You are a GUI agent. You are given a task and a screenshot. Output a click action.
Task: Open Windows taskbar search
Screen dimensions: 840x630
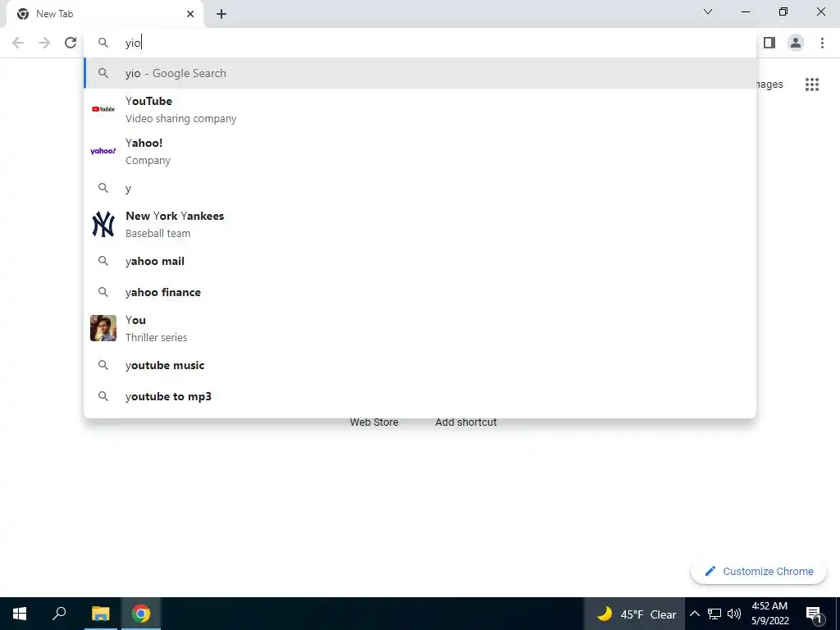click(59, 614)
